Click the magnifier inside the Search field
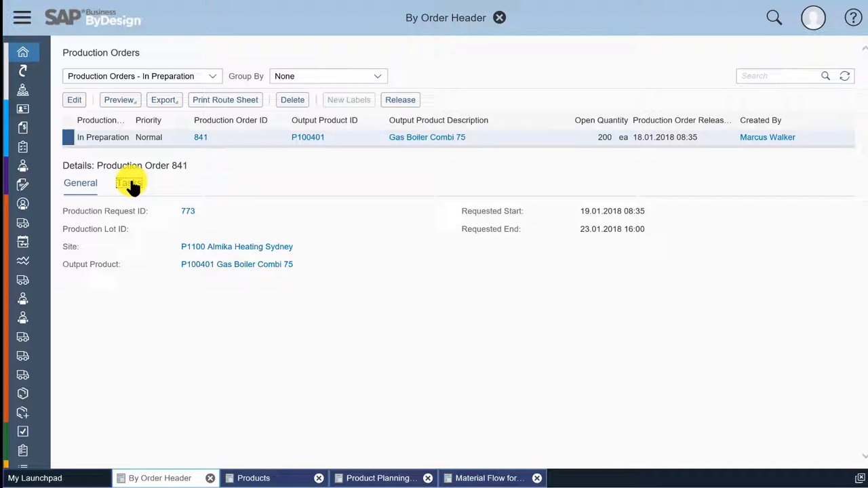The height and width of the screenshot is (488, 868). click(x=825, y=76)
